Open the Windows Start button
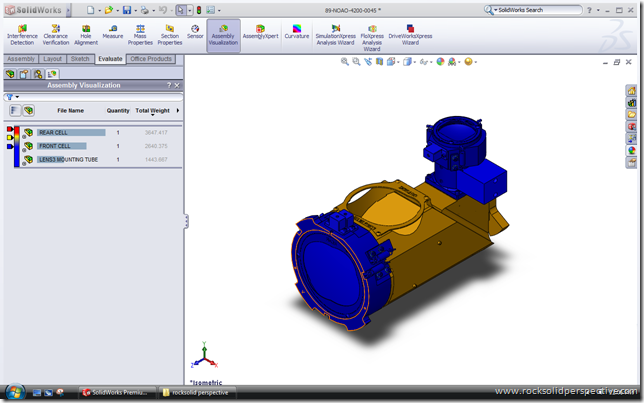The height and width of the screenshot is (403, 644). (x=15, y=392)
